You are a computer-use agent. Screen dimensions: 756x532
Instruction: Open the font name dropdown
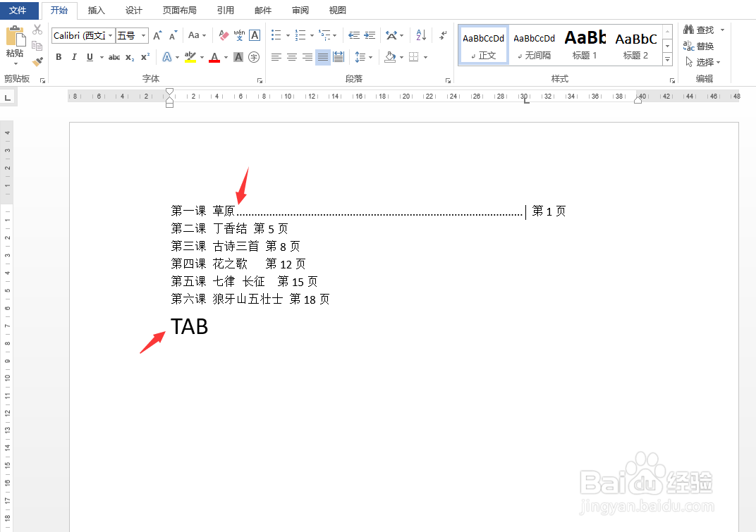(x=111, y=36)
